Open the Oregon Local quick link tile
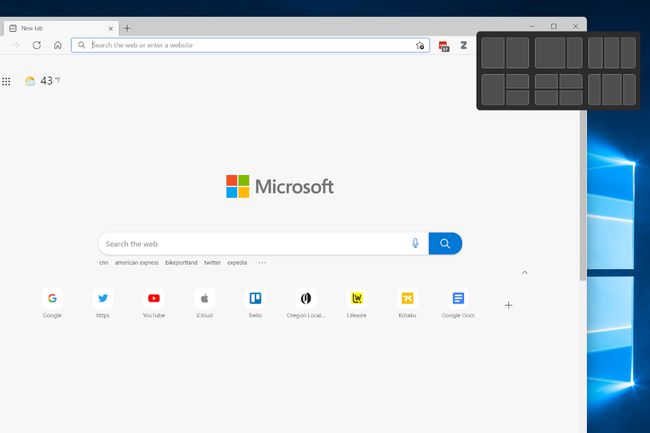Image resolution: width=650 pixels, height=433 pixels. 306,303
